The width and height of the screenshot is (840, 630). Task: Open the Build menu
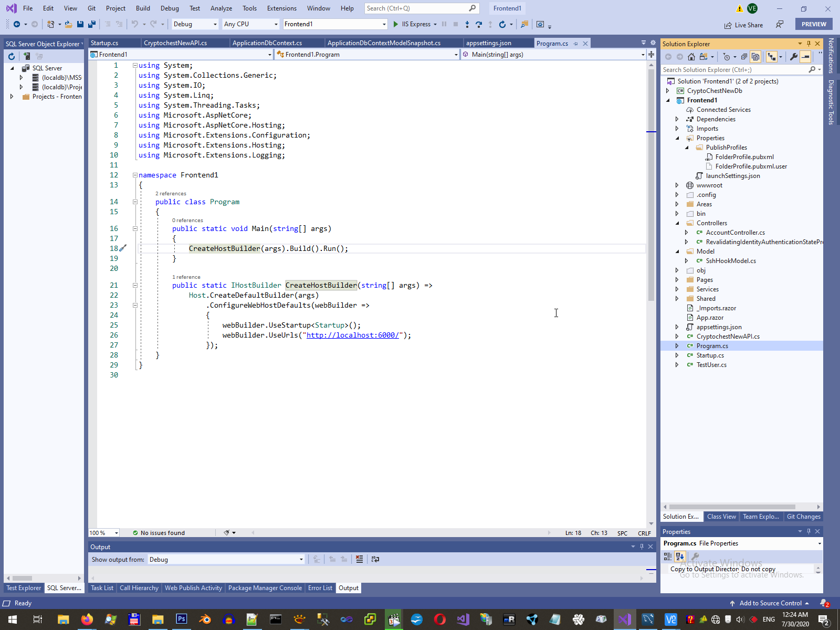pyautogui.click(x=143, y=8)
